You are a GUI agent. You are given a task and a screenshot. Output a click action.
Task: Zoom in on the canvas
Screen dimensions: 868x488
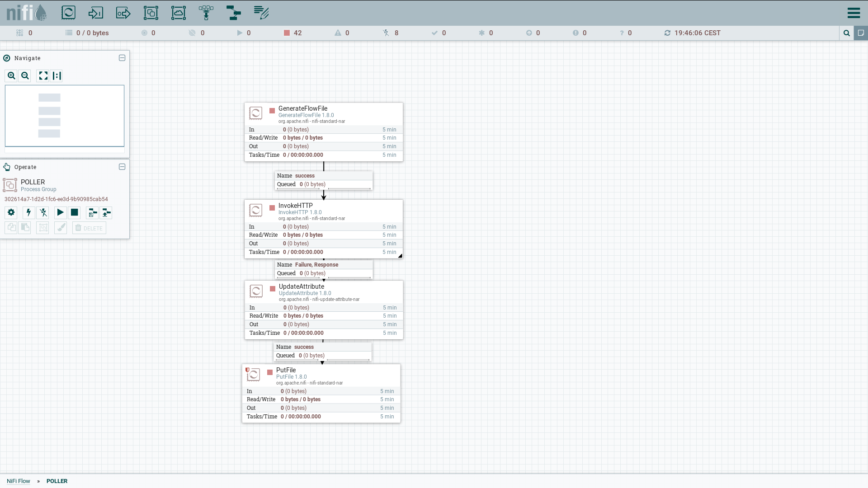coord(11,76)
